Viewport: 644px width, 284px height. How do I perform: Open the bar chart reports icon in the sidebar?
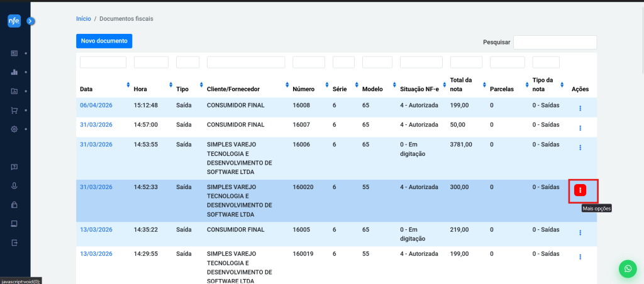14,72
